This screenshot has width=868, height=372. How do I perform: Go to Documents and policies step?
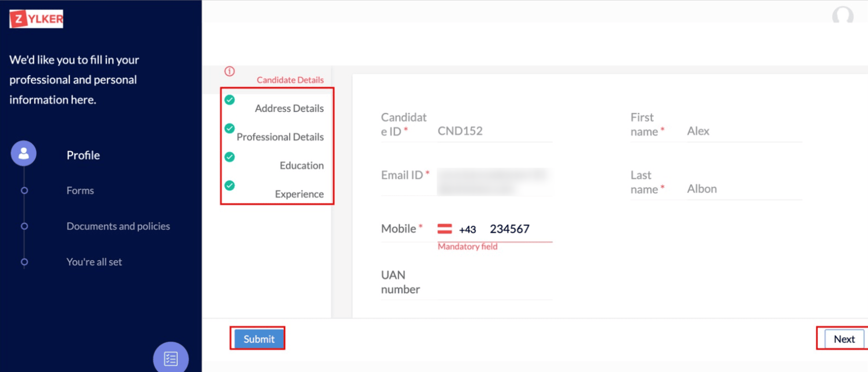pos(118,226)
